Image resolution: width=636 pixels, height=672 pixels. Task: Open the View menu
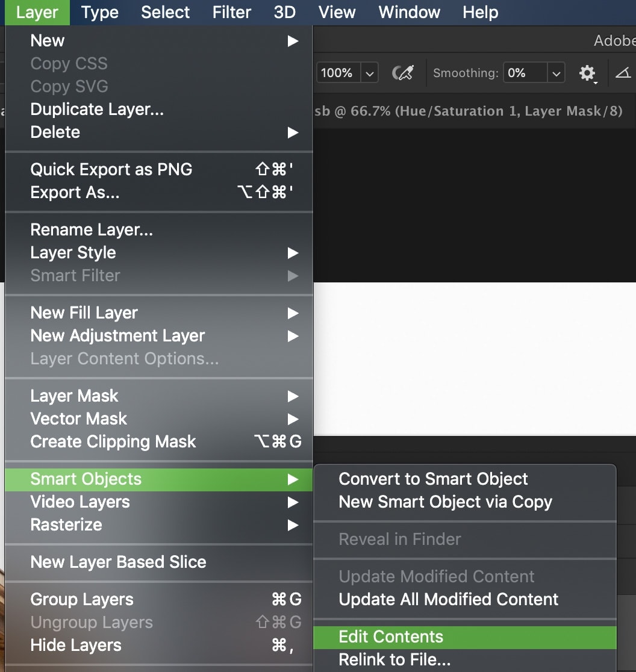337,13
